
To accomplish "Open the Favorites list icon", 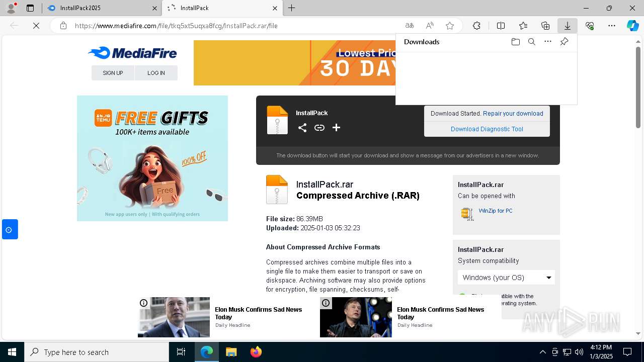I will point(523,26).
